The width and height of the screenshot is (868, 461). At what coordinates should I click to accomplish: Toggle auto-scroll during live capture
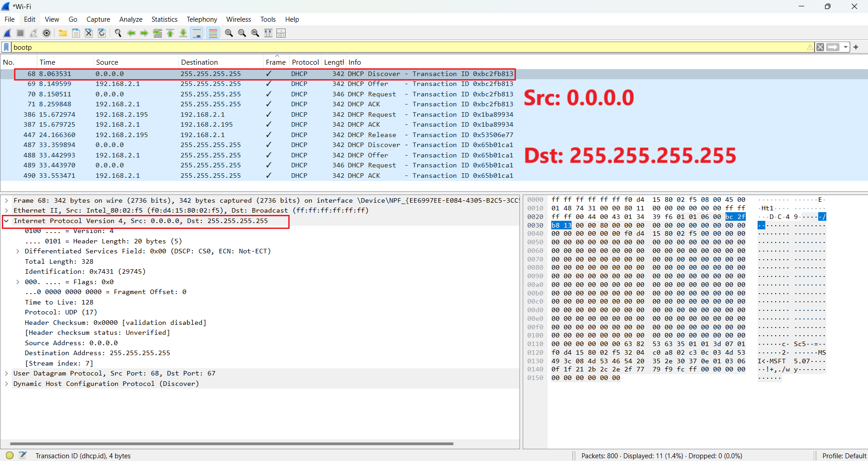click(197, 33)
